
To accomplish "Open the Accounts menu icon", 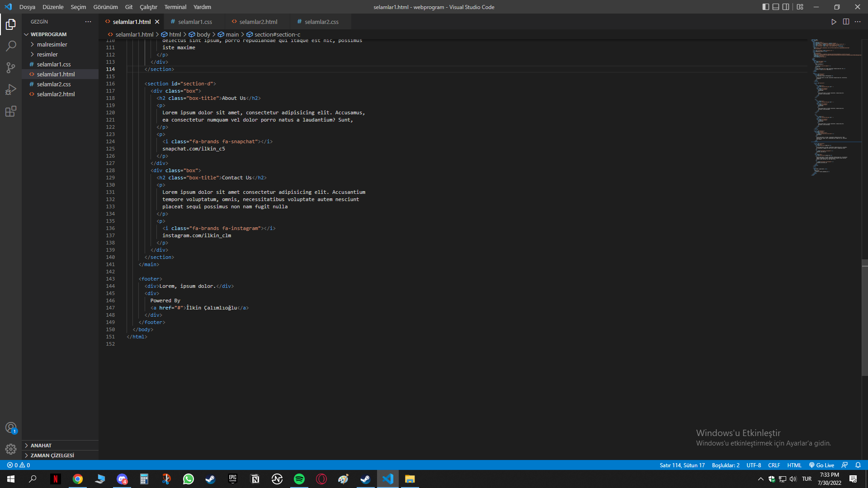I will coord(11,427).
